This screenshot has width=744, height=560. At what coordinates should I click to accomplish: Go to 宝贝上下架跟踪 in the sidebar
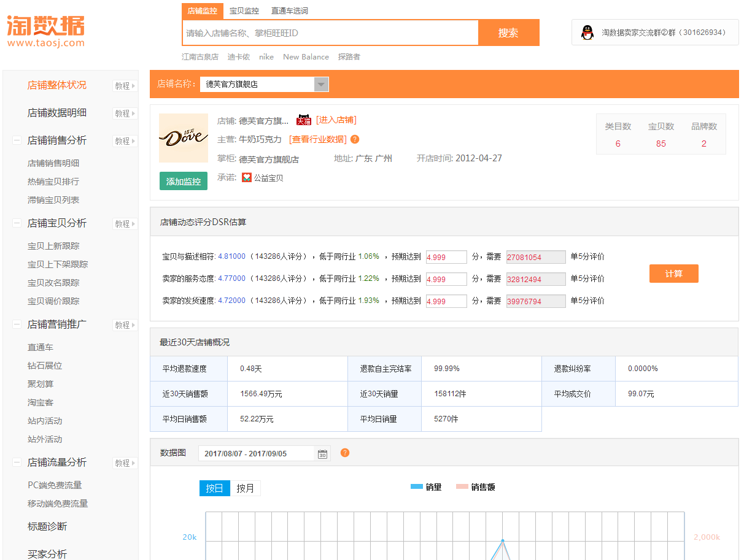[x=58, y=264]
